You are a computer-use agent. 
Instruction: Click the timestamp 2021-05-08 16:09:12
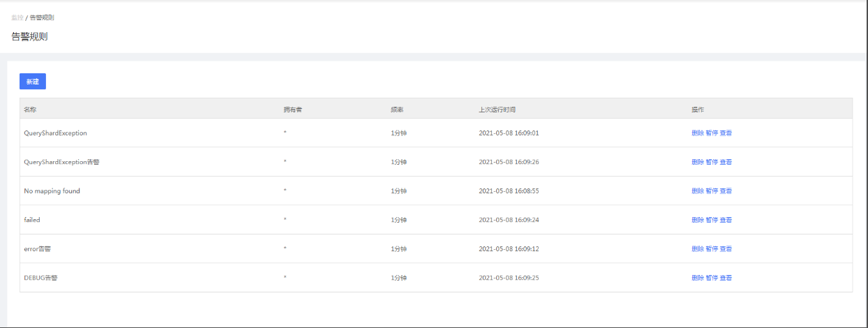pyautogui.click(x=509, y=248)
